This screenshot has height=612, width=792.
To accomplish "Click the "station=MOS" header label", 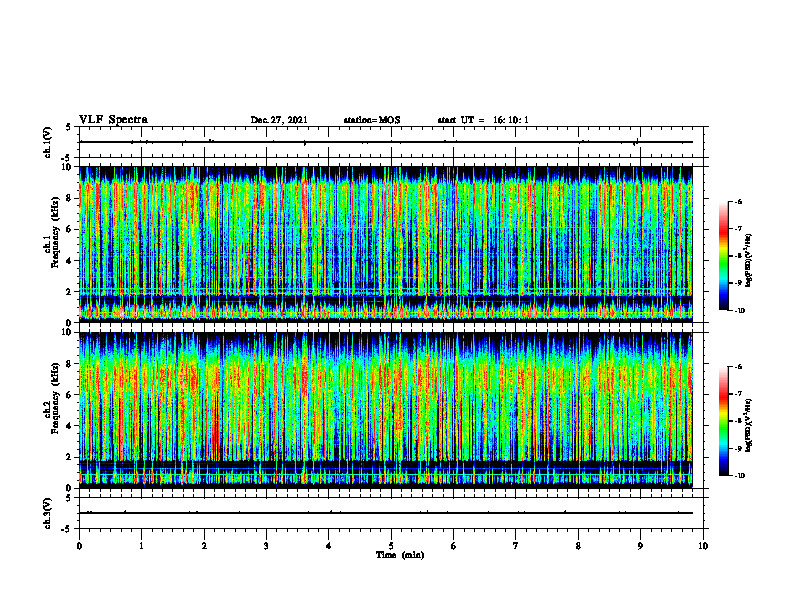I will click(x=372, y=120).
